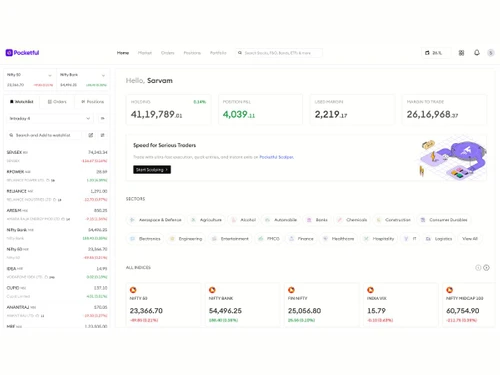
Task: Select the Nifty 50 watchlist row
Action: (57, 253)
